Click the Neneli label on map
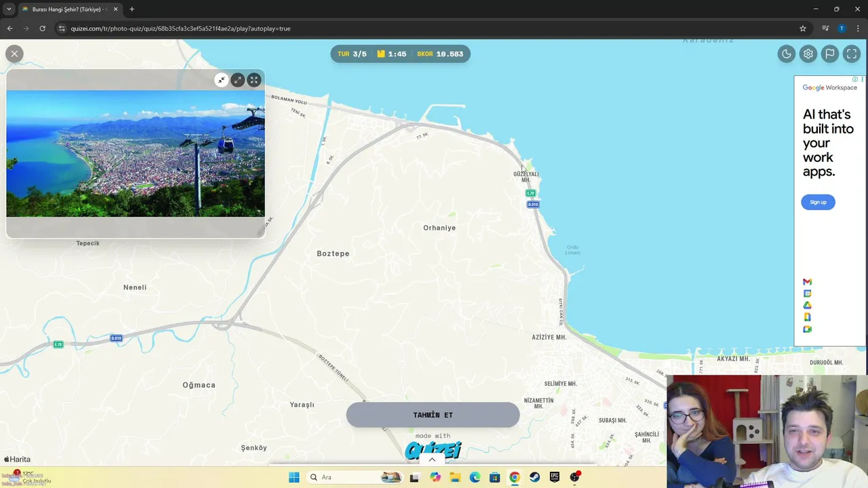Viewport: 868px width, 488px height. pos(135,287)
